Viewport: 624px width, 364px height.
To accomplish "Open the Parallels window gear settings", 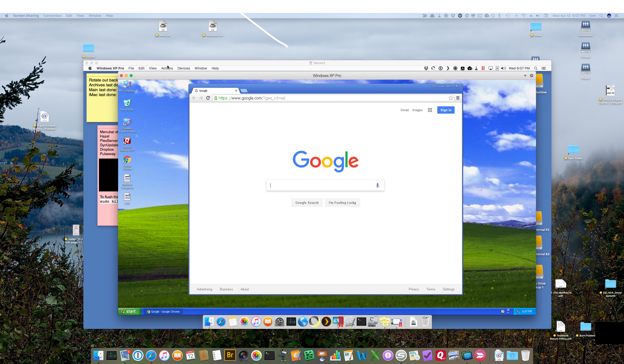I will 531,76.
